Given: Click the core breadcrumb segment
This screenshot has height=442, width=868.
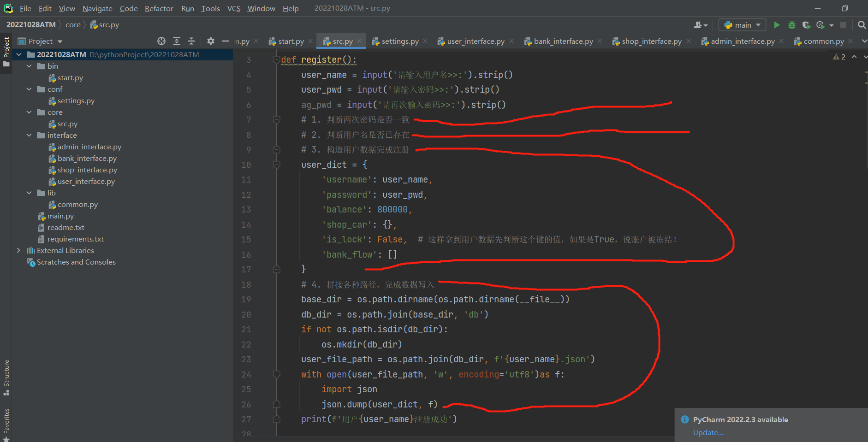Looking at the screenshot, I should [x=73, y=24].
